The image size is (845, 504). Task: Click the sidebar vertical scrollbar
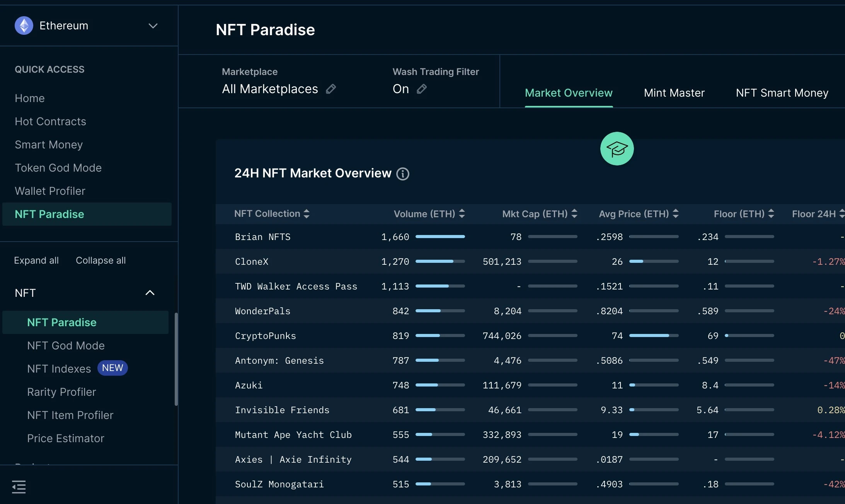pyautogui.click(x=176, y=359)
